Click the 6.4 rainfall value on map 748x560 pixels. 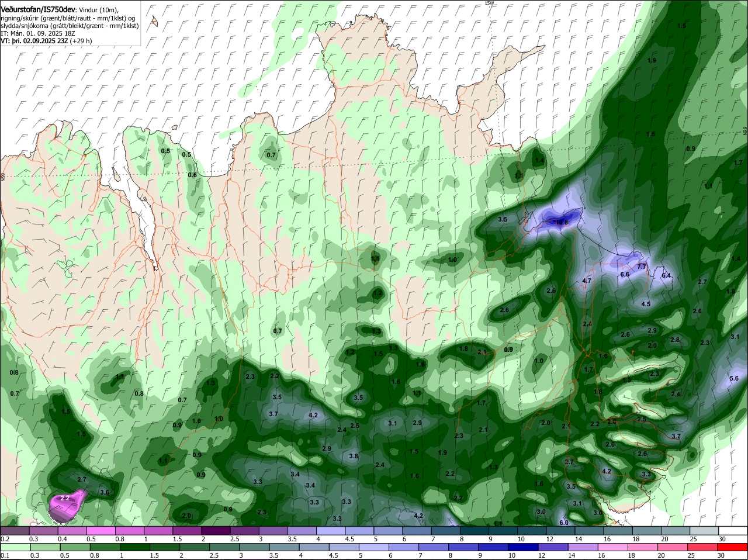(666, 276)
